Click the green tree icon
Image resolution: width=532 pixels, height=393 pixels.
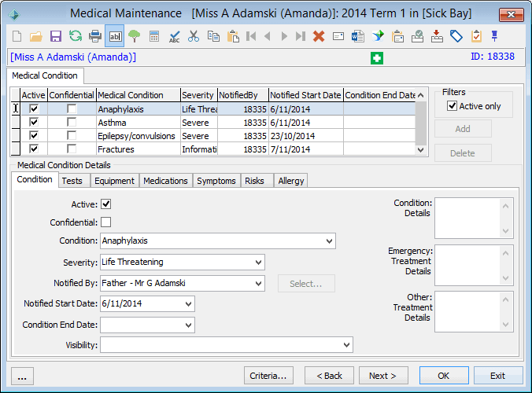[x=135, y=36]
